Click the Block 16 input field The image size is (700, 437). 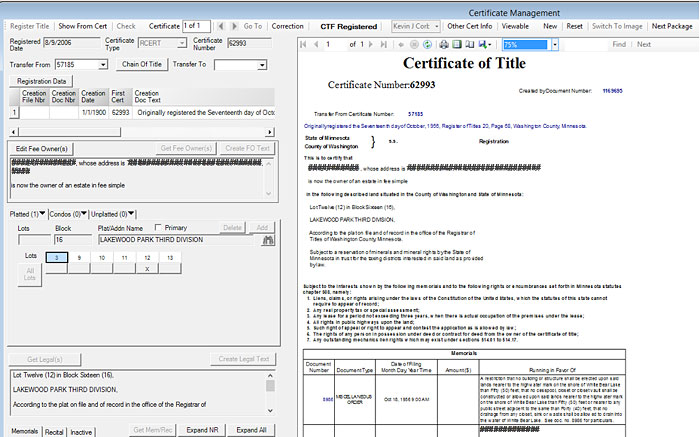tap(73, 240)
